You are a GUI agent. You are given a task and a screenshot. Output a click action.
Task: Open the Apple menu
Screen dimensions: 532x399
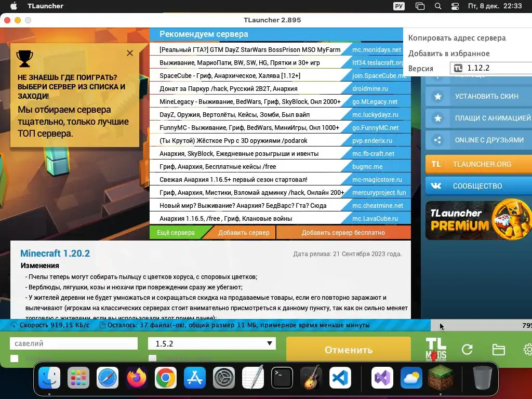pos(14,6)
